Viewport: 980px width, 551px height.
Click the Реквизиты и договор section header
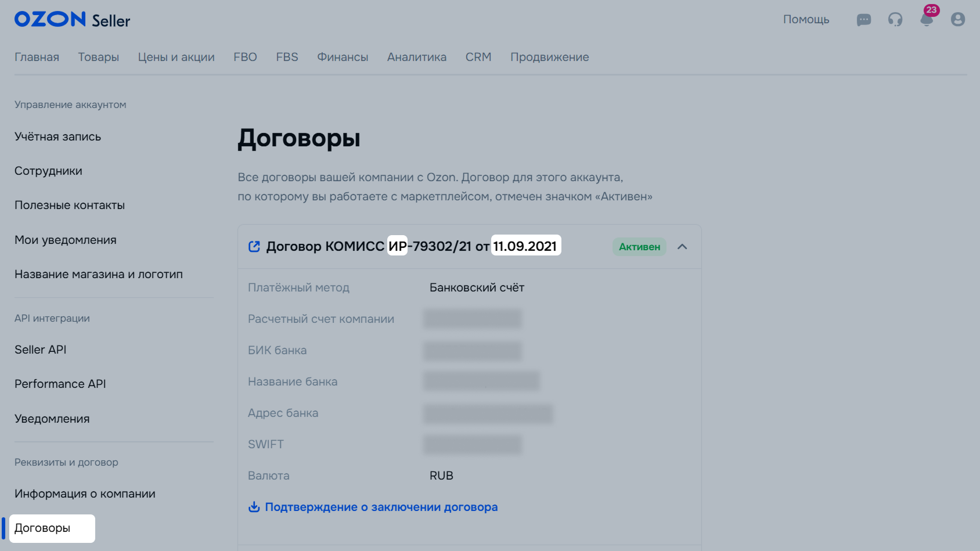point(66,462)
